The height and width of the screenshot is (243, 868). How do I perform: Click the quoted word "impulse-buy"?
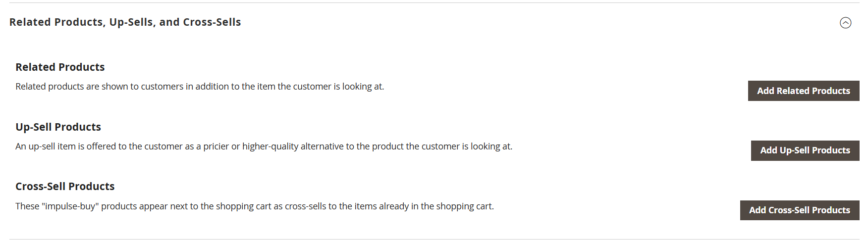click(70, 206)
